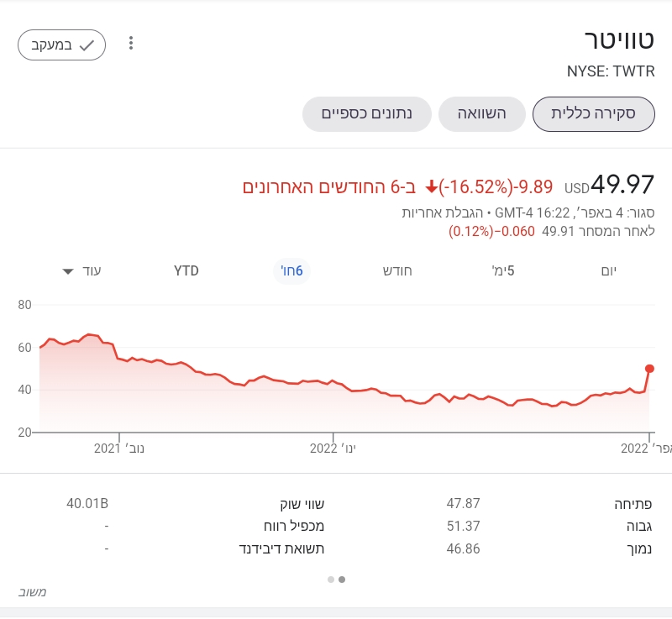Viewport: 672px width, 619px height.
Task: Click the NYSE: TWTR ticker label
Action: [x=610, y=72]
